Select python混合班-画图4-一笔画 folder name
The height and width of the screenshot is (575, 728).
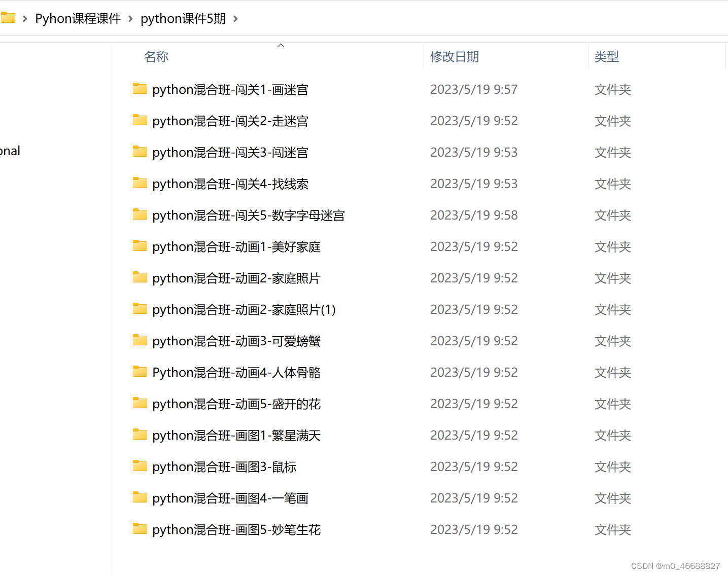(230, 498)
